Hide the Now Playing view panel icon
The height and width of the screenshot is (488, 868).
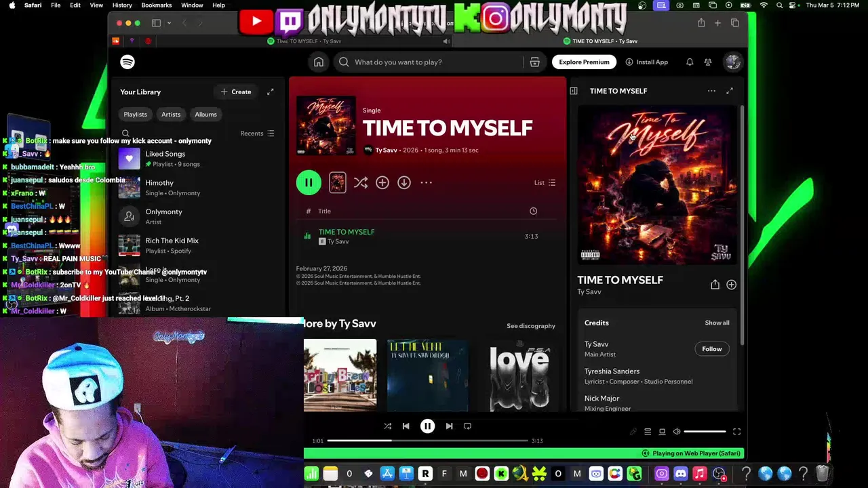[574, 91]
